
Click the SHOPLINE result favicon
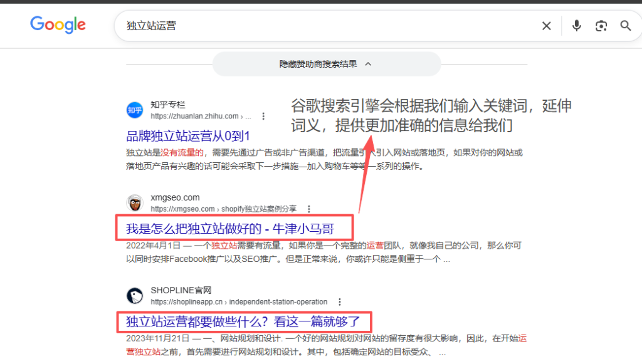tap(135, 296)
